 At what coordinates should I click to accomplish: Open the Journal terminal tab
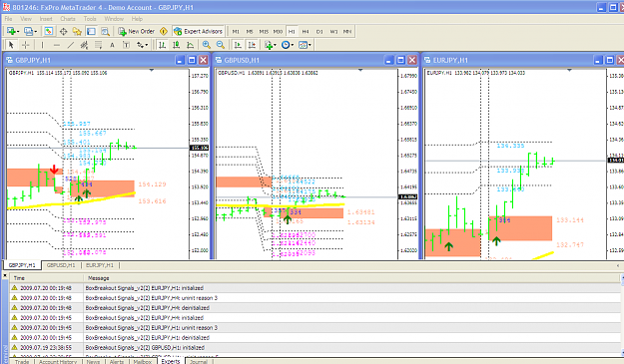pos(199,361)
